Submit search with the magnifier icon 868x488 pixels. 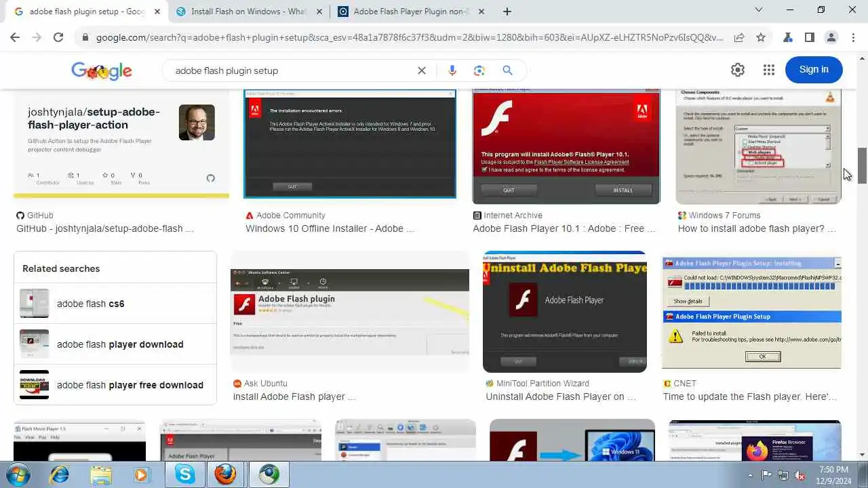click(507, 70)
